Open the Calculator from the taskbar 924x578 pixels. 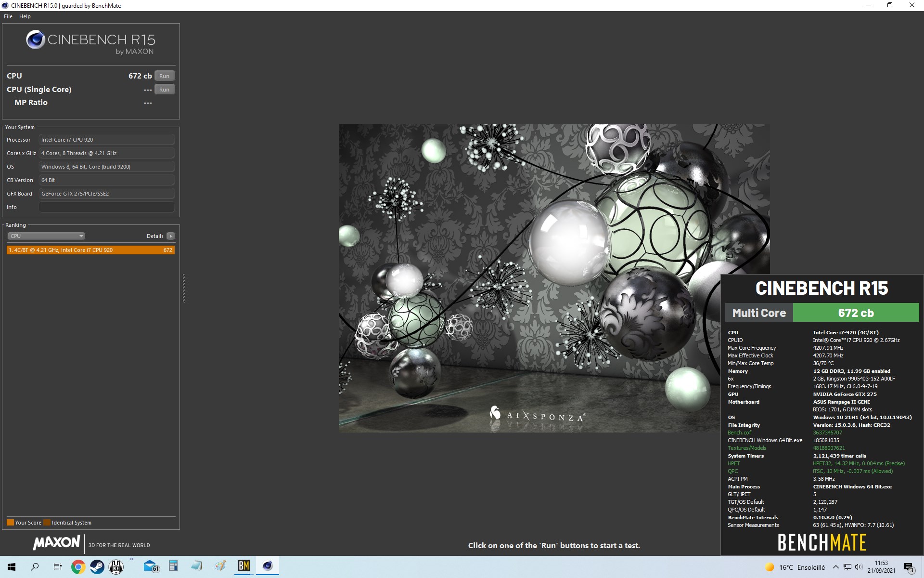tap(173, 566)
